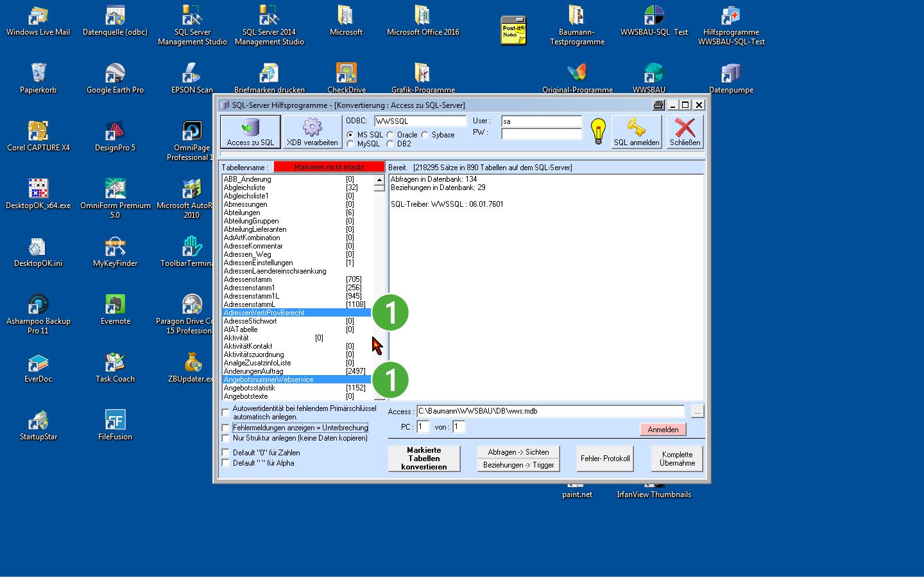The height and width of the screenshot is (578, 924).
Task: Open WWSBAU-SQL Test desktop shortcut
Action: click(x=654, y=21)
